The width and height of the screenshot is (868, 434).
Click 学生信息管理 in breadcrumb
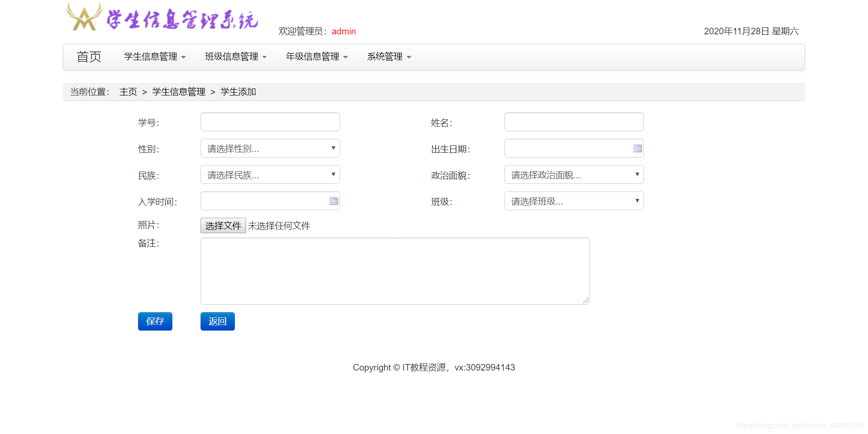[178, 92]
